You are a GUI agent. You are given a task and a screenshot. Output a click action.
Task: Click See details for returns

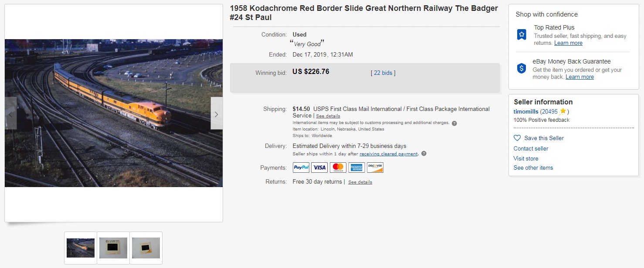(360, 182)
